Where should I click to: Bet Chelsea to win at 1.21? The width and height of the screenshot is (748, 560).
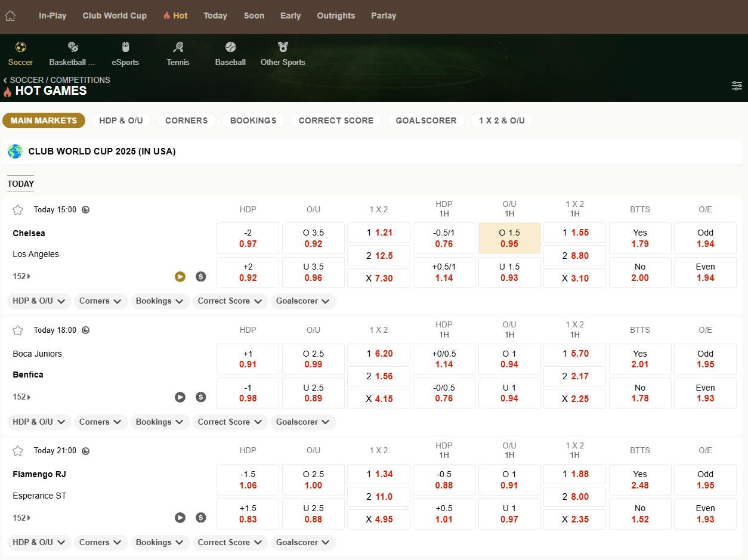pyautogui.click(x=379, y=233)
